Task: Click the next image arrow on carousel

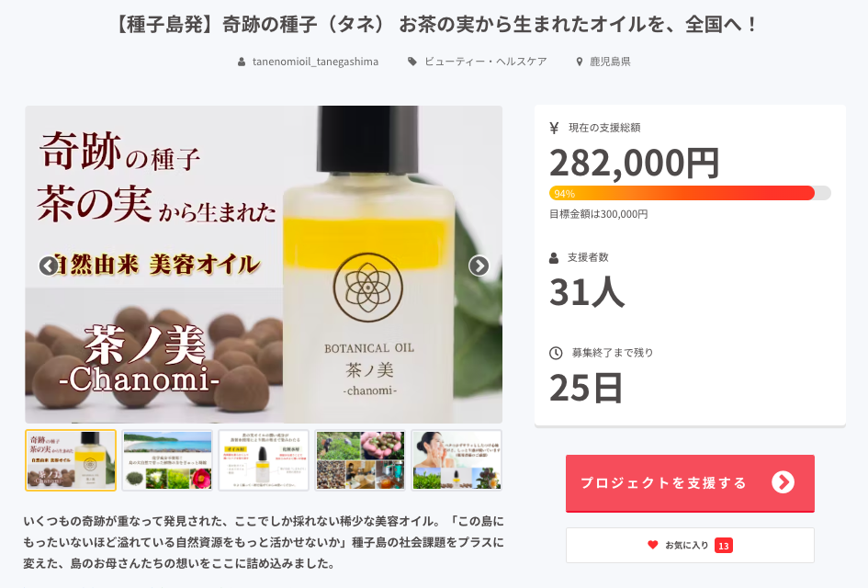Action: 479,266
